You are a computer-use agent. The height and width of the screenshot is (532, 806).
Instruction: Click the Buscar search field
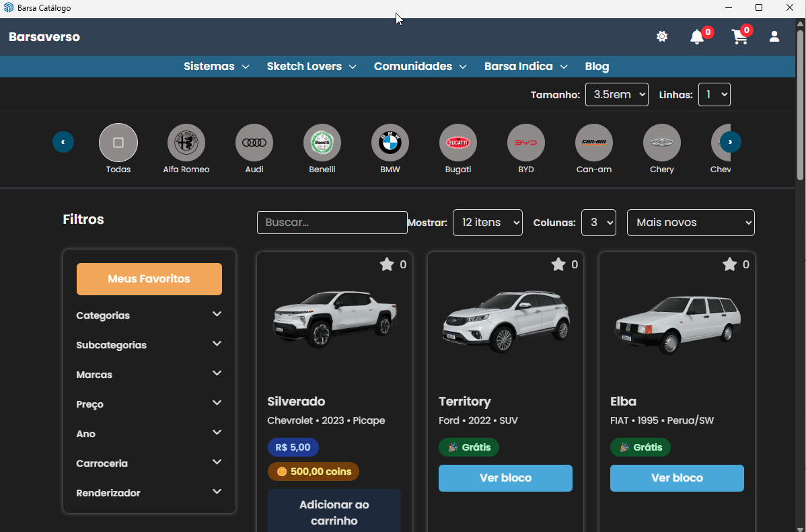click(332, 223)
